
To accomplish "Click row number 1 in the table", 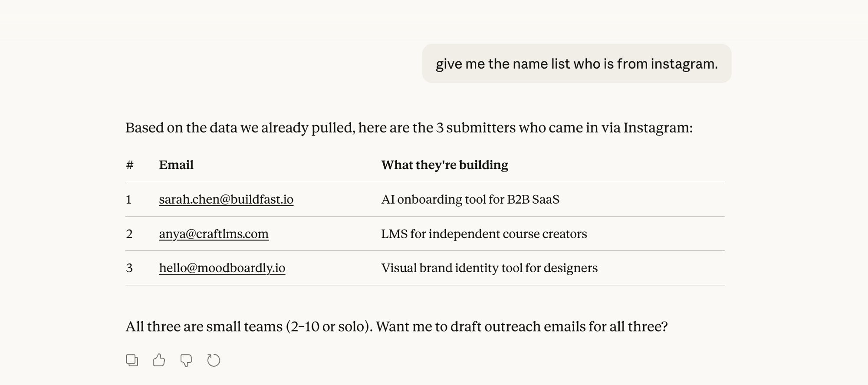I will pos(129,200).
